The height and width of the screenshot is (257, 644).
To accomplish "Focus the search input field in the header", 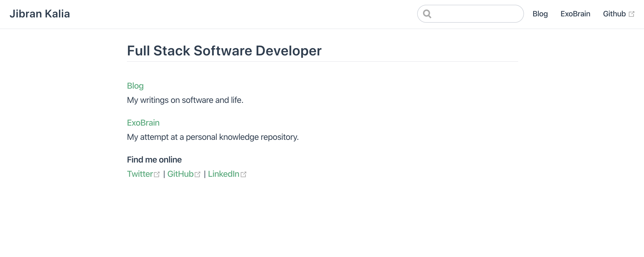I will pyautogui.click(x=476, y=14).
